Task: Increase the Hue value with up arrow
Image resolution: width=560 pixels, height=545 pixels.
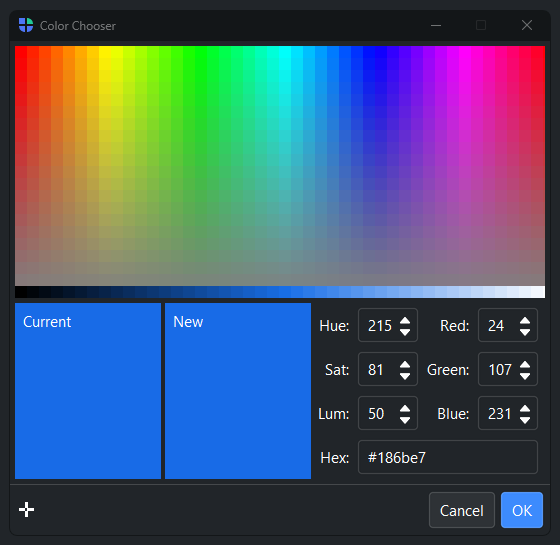Action: [x=405, y=320]
